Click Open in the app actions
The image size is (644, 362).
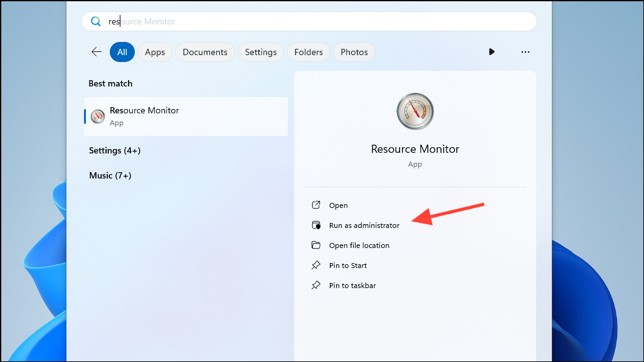click(x=338, y=205)
